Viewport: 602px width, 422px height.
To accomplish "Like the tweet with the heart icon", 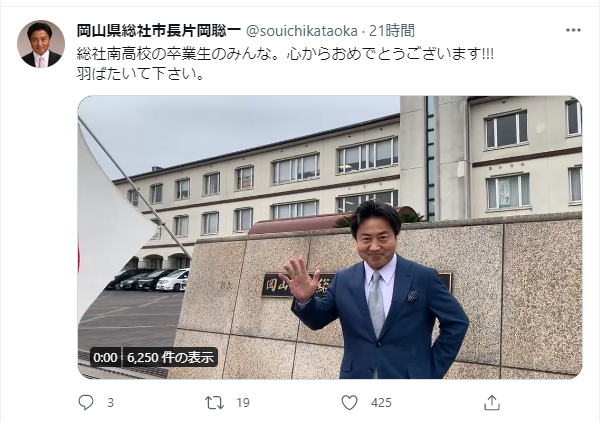I will point(349,403).
